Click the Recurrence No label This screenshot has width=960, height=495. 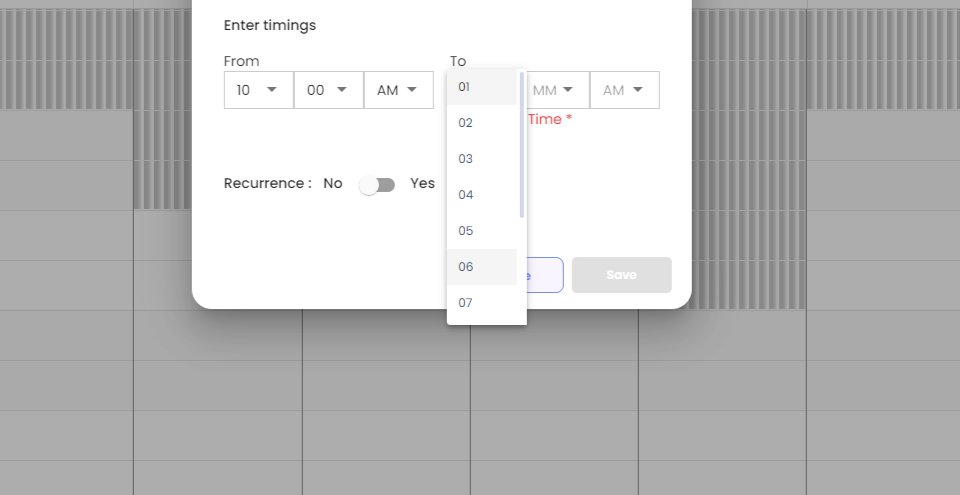pyautogui.click(x=332, y=183)
